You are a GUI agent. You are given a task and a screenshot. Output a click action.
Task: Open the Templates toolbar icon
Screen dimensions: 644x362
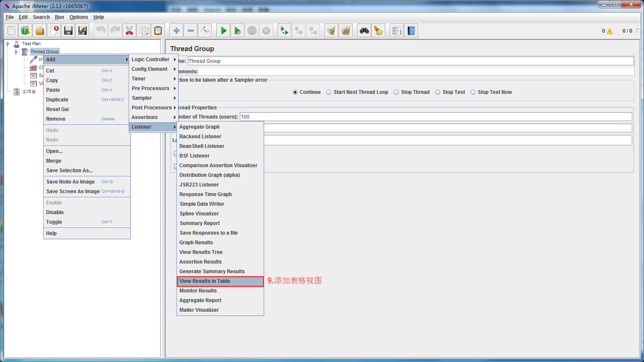coord(25,31)
